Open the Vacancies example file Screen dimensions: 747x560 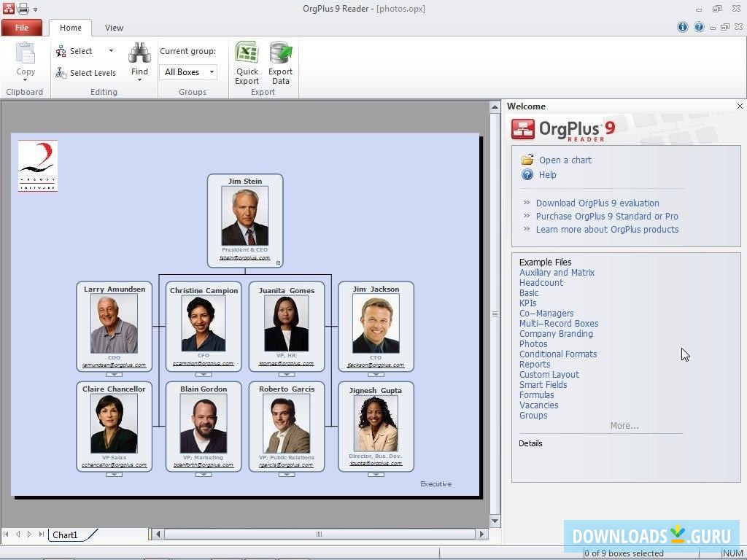[538, 405]
